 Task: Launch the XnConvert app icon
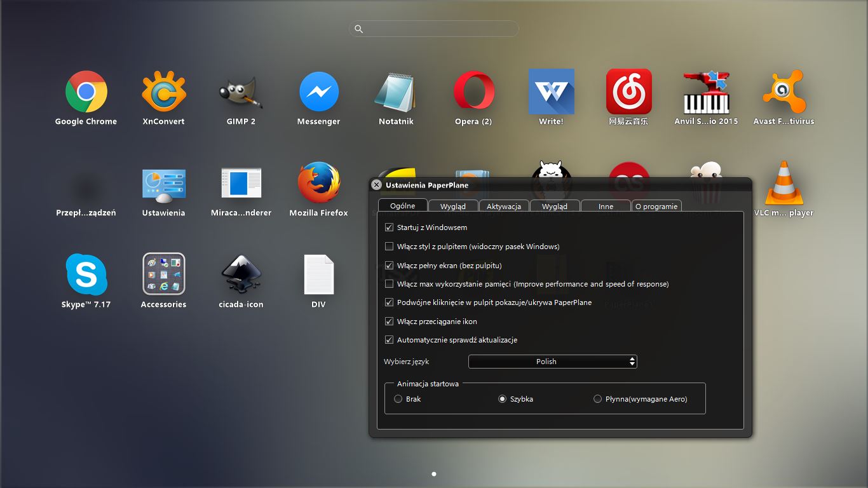(x=164, y=91)
